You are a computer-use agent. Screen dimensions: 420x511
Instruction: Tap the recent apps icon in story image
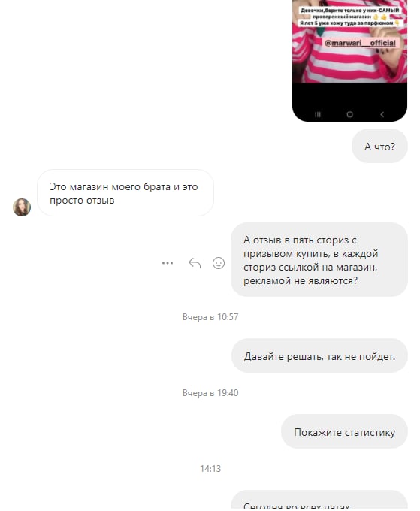click(x=318, y=114)
